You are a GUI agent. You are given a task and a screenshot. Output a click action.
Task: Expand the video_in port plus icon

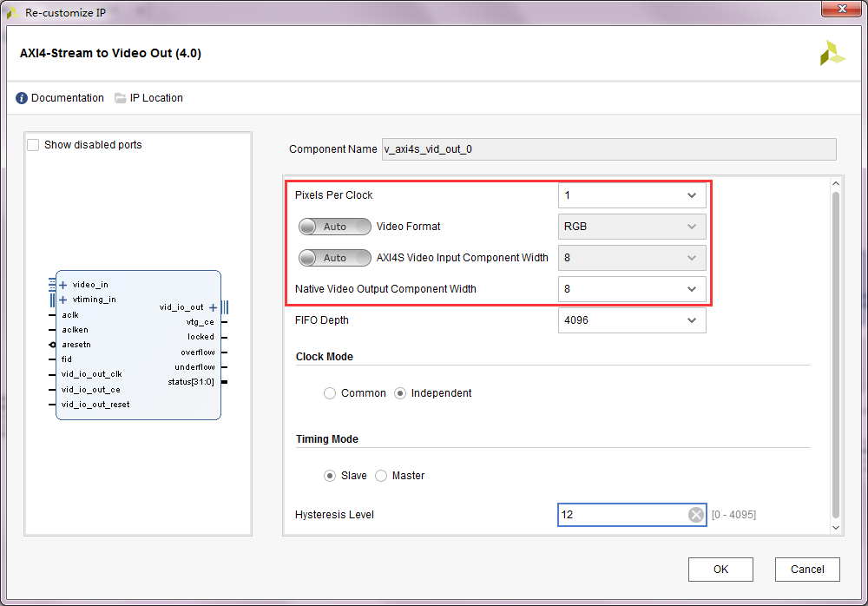tap(63, 285)
